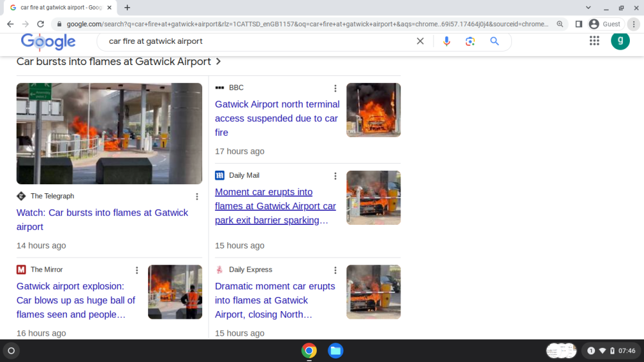Go back to the previous page
644x362 pixels.
tap(10, 24)
